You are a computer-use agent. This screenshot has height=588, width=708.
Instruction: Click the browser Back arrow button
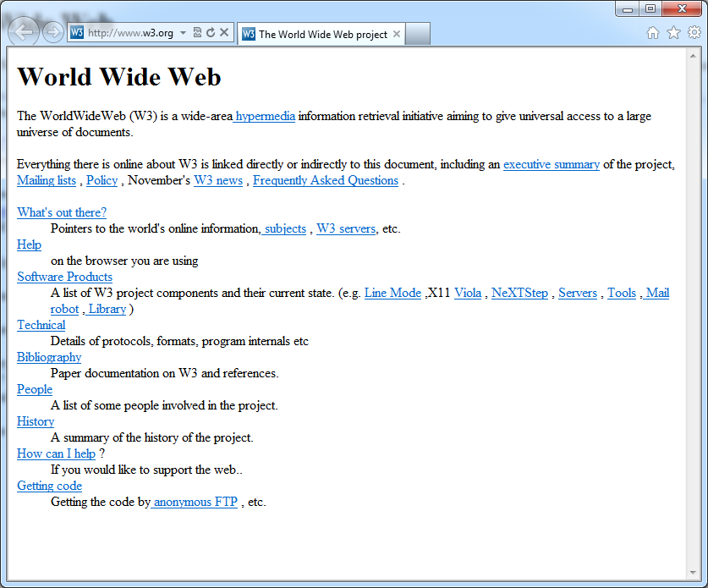(25, 33)
